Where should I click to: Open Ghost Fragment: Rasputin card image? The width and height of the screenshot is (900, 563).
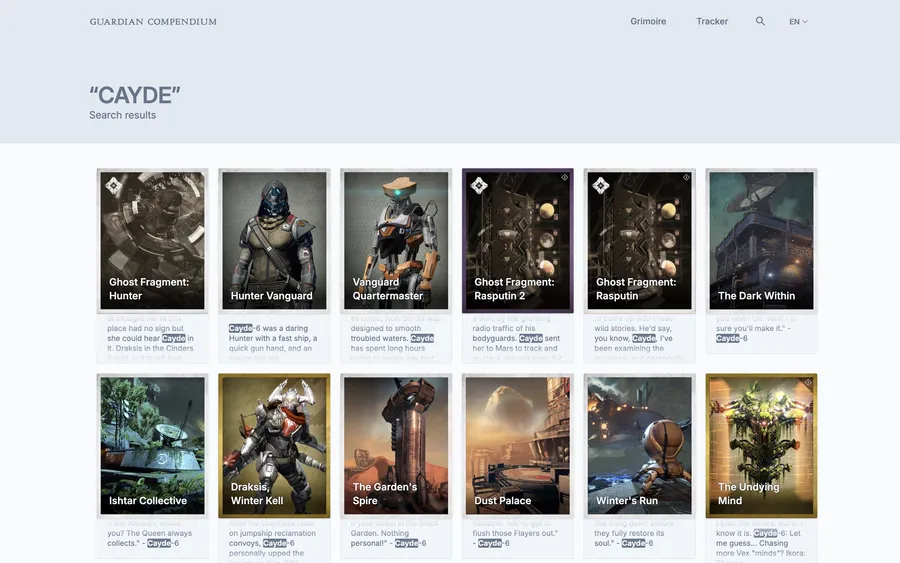[x=639, y=240]
